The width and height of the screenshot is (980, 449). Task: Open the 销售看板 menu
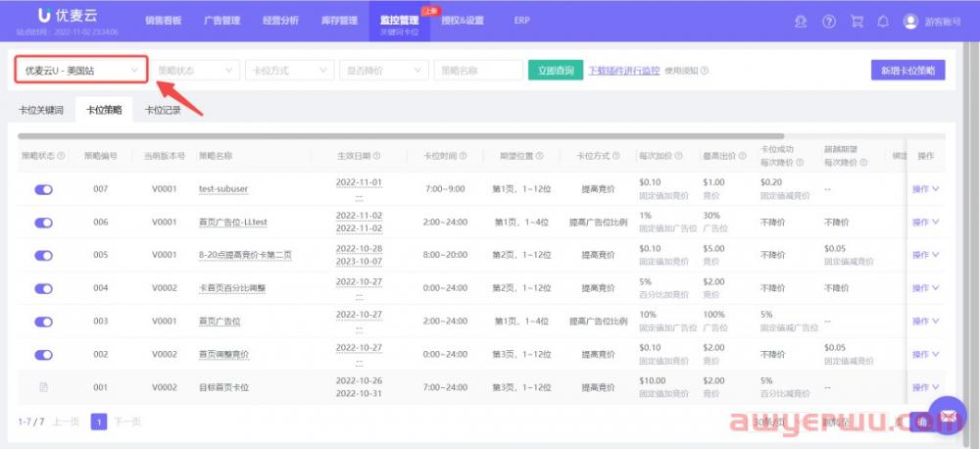(x=163, y=21)
